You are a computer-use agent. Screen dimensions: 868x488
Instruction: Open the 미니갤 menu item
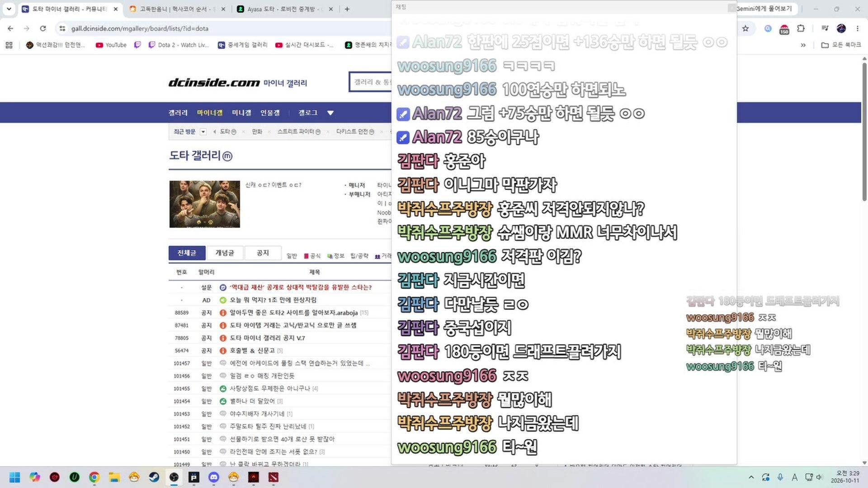coord(241,113)
